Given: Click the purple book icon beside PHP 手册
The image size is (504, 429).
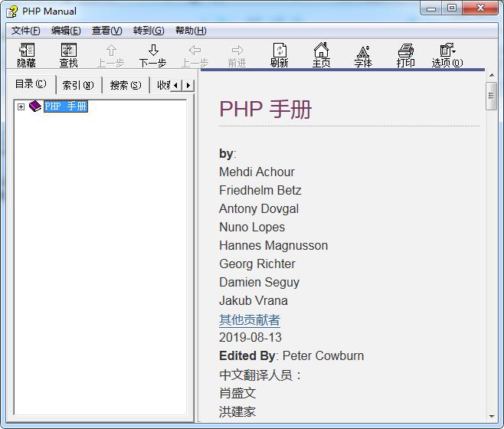Looking at the screenshot, I should pos(35,106).
